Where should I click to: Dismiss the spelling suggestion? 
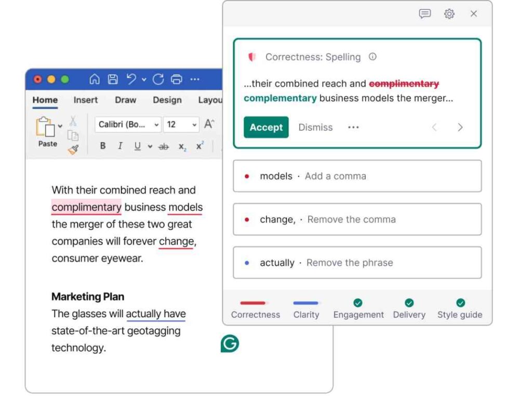coord(315,127)
